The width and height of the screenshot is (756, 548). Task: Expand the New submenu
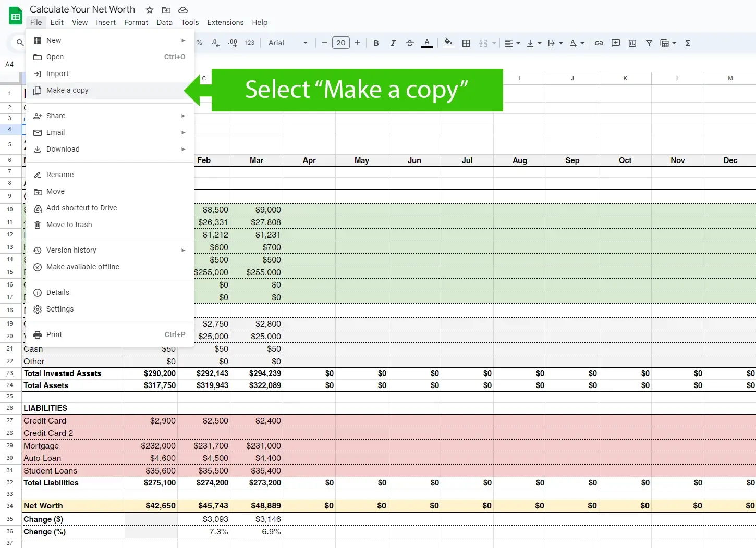(x=109, y=40)
